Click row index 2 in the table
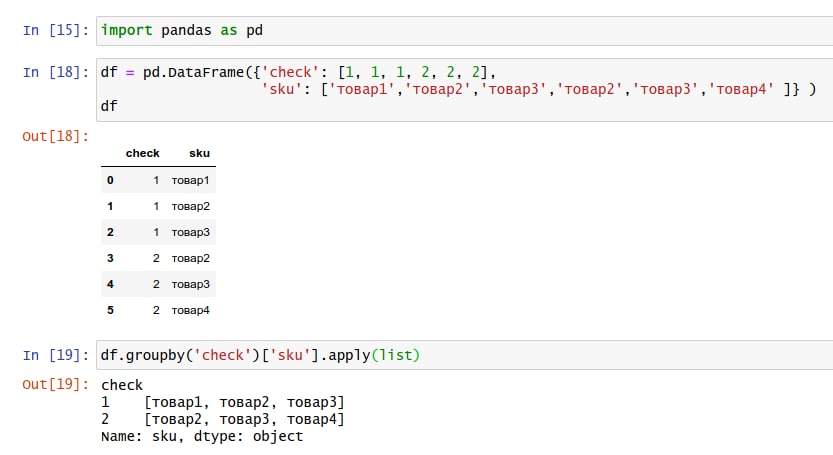The width and height of the screenshot is (833, 455). pyautogui.click(x=110, y=232)
